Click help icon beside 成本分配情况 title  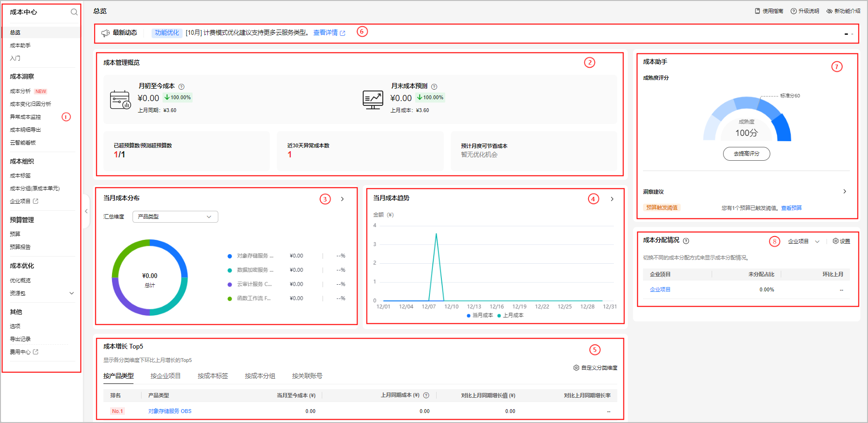(x=686, y=241)
